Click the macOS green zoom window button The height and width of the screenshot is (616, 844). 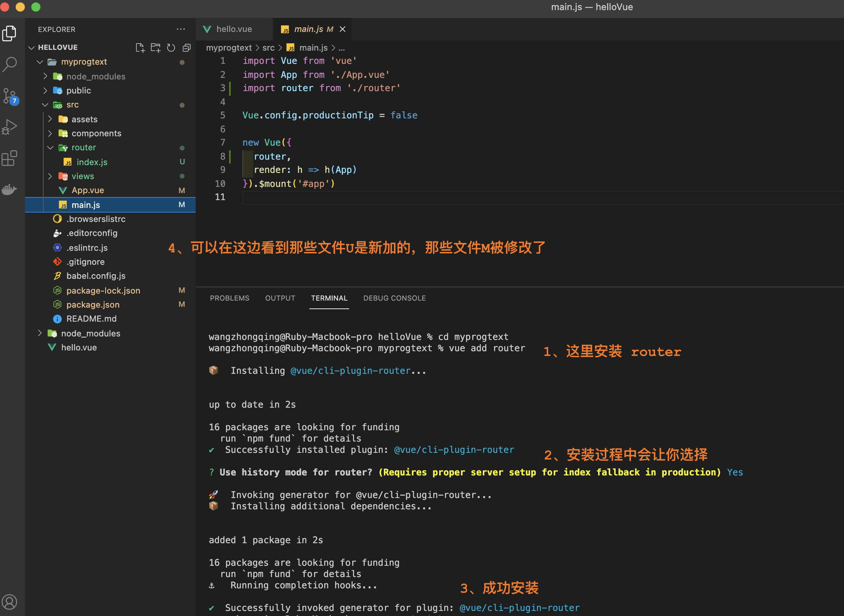36,7
